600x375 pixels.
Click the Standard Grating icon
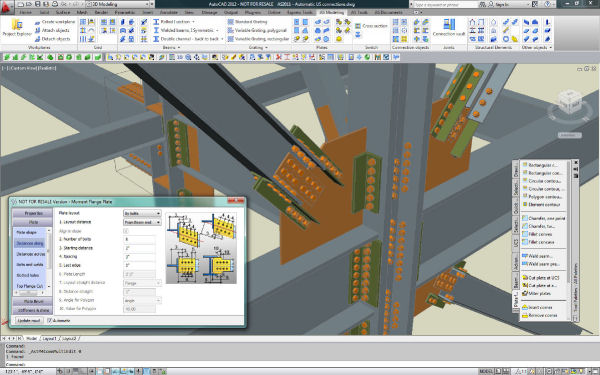click(231, 22)
